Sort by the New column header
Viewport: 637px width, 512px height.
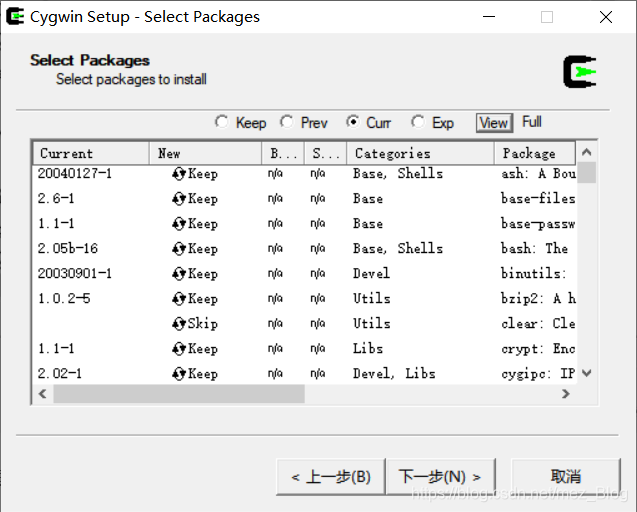pyautogui.click(x=205, y=153)
